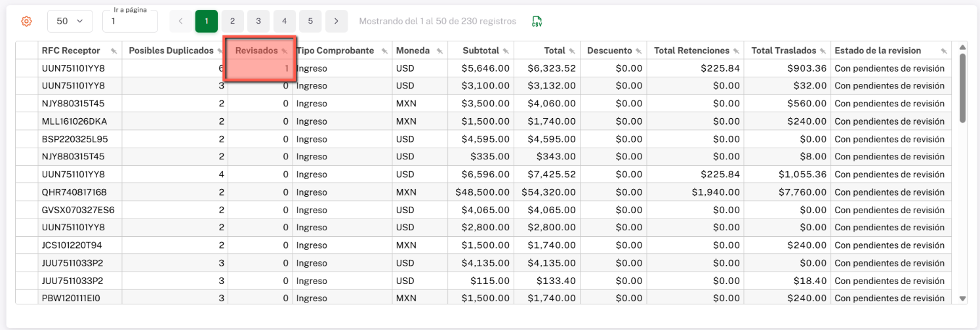This screenshot has height=330, width=980.
Task: Open the table settings gear icon
Action: pyautogui.click(x=26, y=21)
